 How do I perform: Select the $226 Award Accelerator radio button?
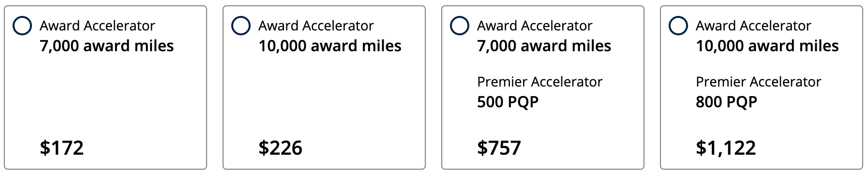tap(241, 26)
